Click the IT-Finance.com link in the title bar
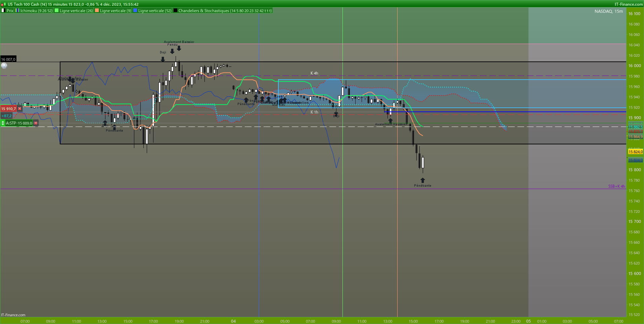644x324 pixels. (x=629, y=4)
